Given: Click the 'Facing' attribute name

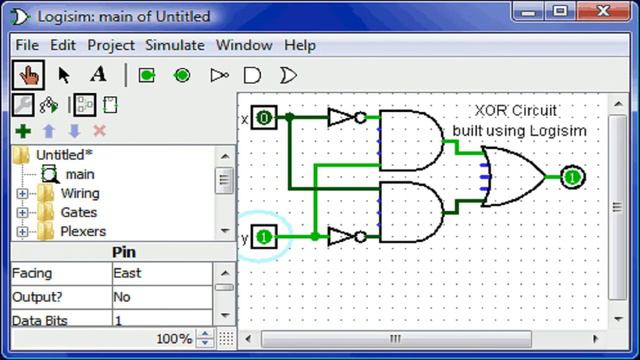Looking at the screenshot, I should pyautogui.click(x=32, y=273).
